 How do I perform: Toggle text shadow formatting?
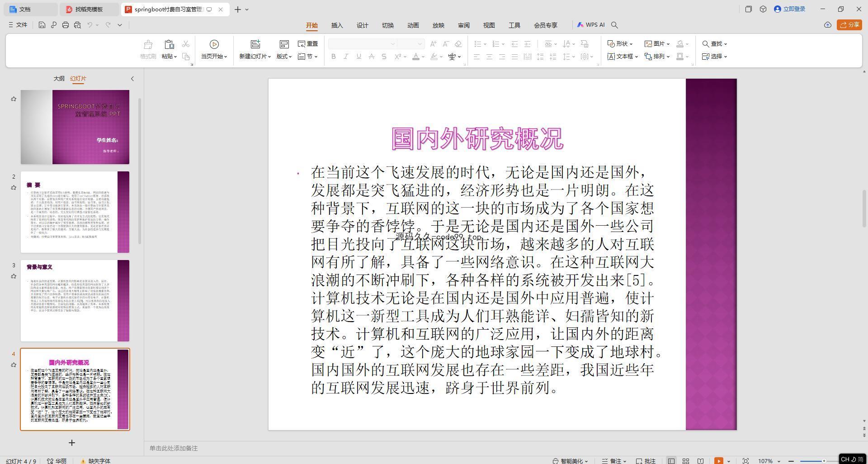[384, 57]
